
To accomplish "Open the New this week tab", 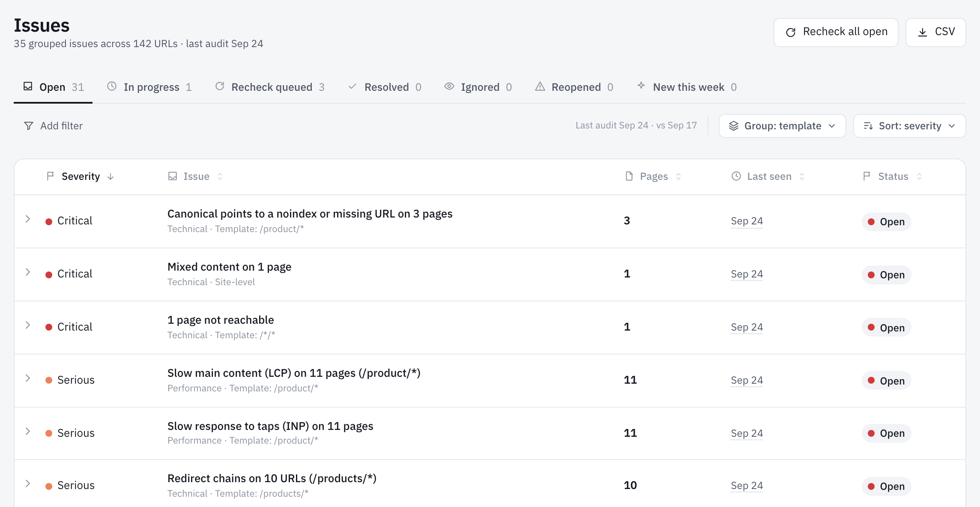I will tap(687, 87).
